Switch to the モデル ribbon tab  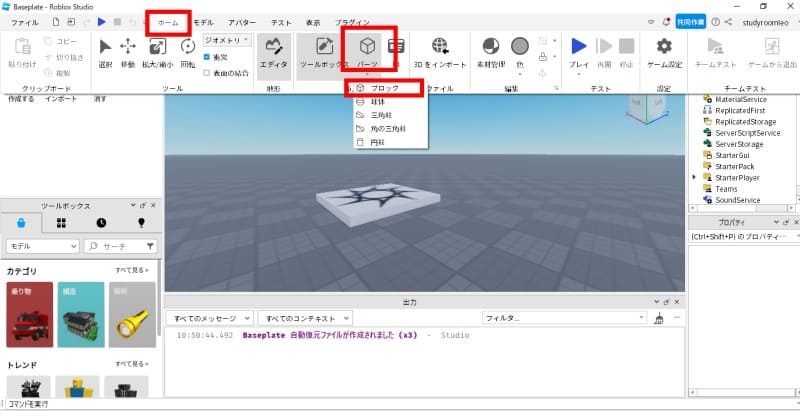click(x=204, y=22)
